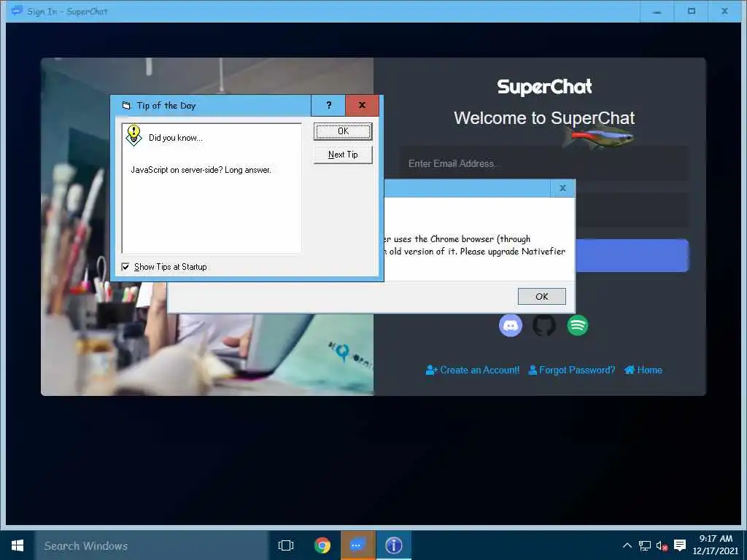Viewport: 747px width, 560px height.
Task: Open the Forgot Password link
Action: click(x=572, y=370)
